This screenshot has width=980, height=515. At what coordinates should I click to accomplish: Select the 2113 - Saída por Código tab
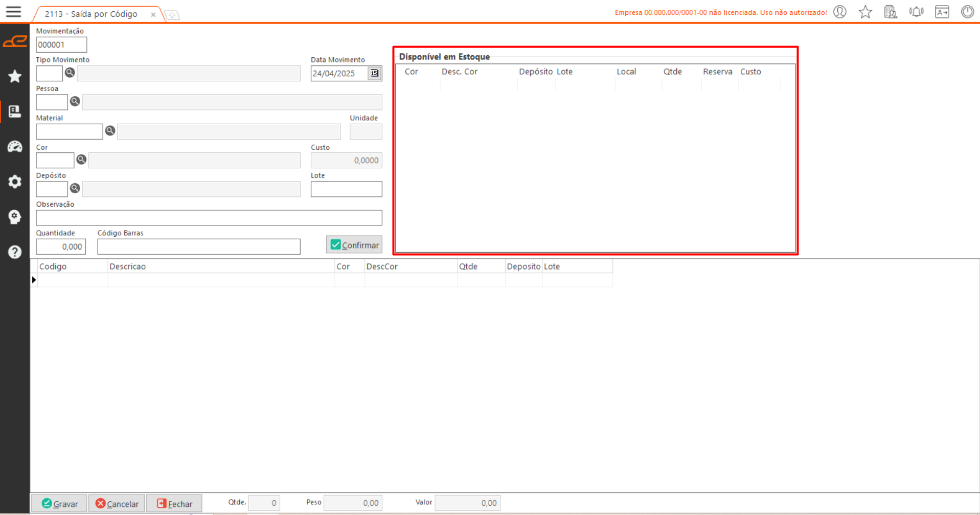tap(91, 14)
